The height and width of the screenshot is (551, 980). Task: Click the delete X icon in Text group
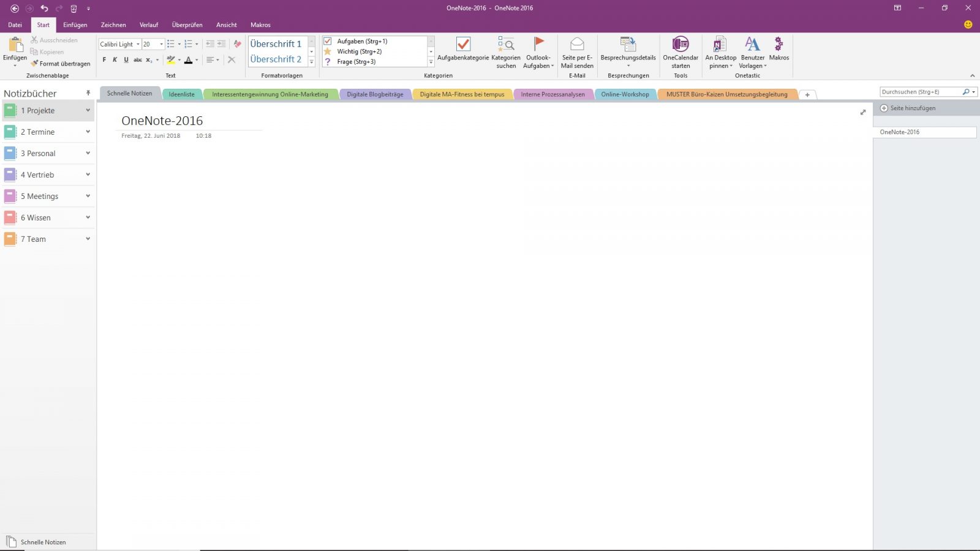(232, 60)
